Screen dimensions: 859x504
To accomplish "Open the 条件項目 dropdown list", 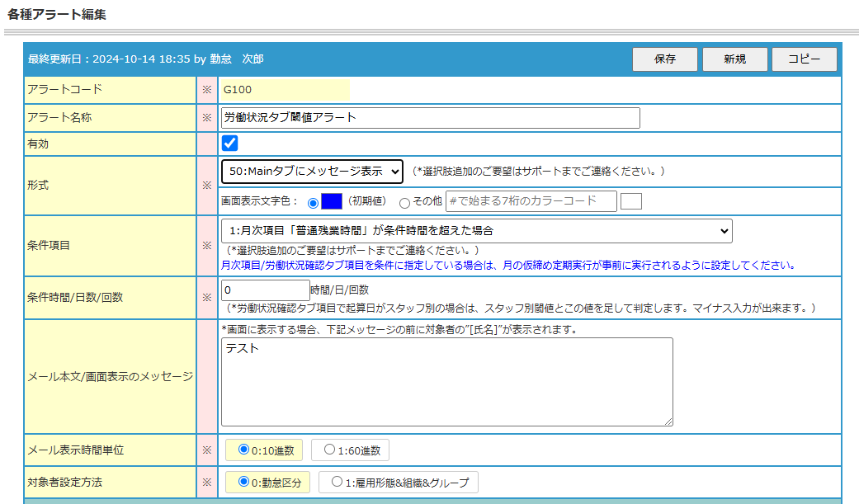I will (477, 231).
